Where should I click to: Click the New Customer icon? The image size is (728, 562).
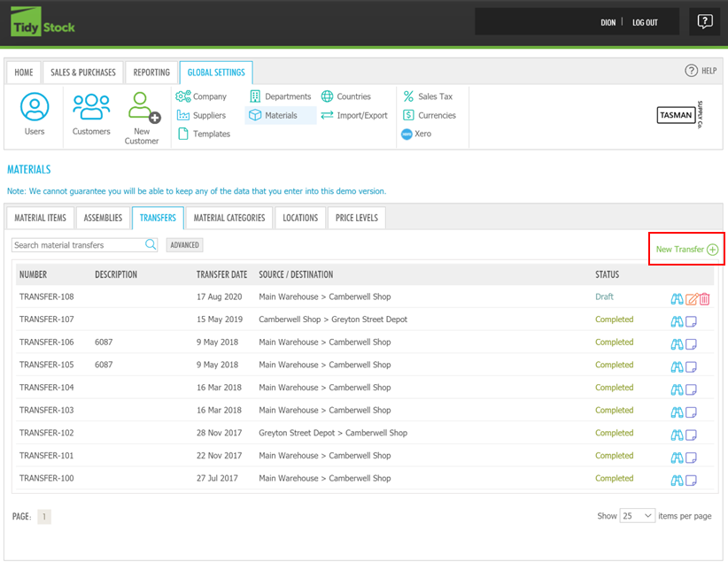coord(142,117)
